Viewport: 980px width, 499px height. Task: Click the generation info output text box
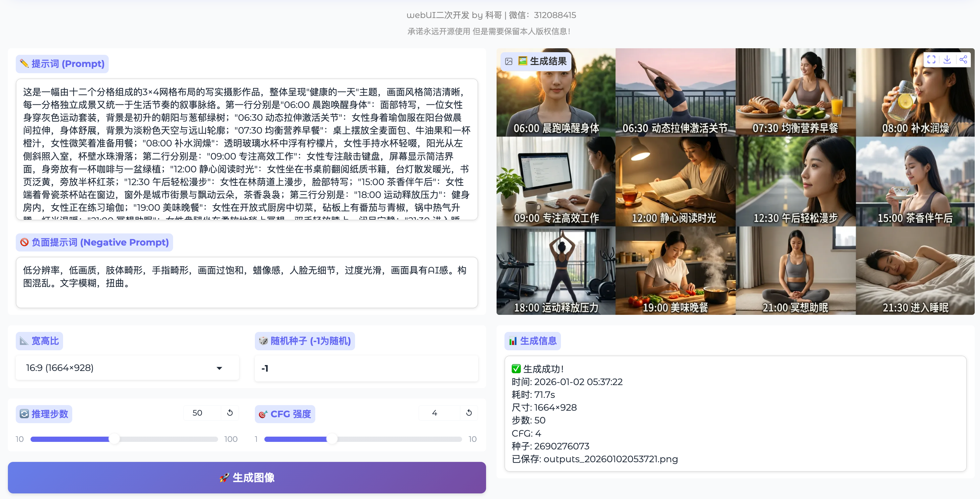point(735,413)
